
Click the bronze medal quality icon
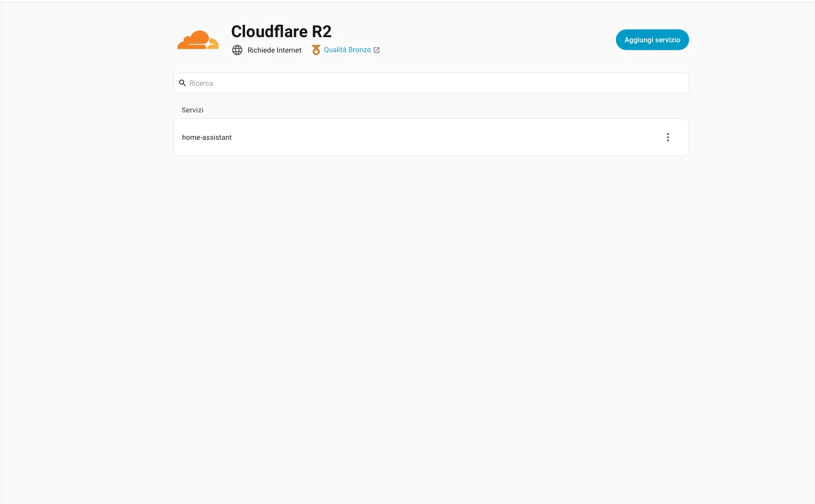click(316, 50)
